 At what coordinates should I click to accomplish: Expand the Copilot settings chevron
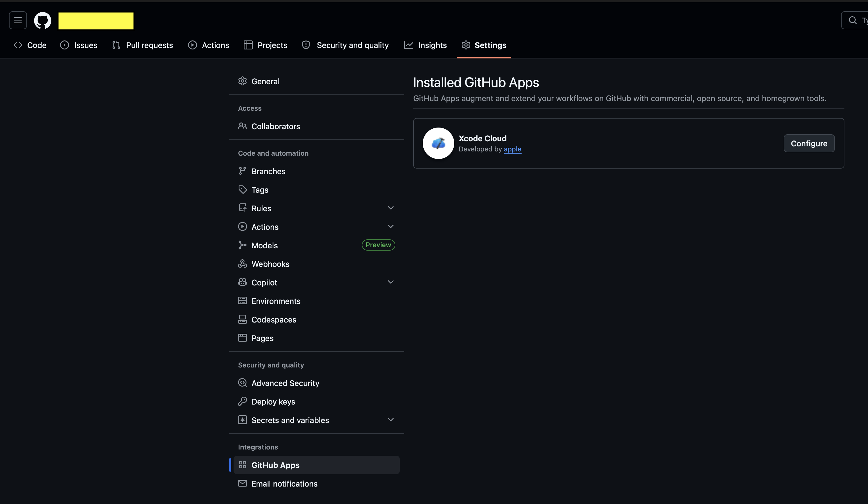tap(390, 282)
